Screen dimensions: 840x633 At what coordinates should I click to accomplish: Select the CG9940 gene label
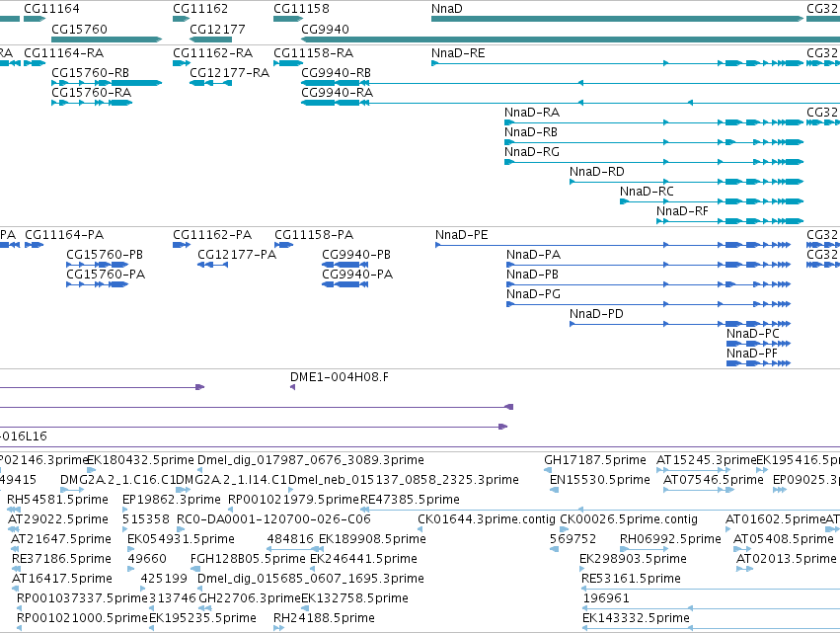click(325, 29)
